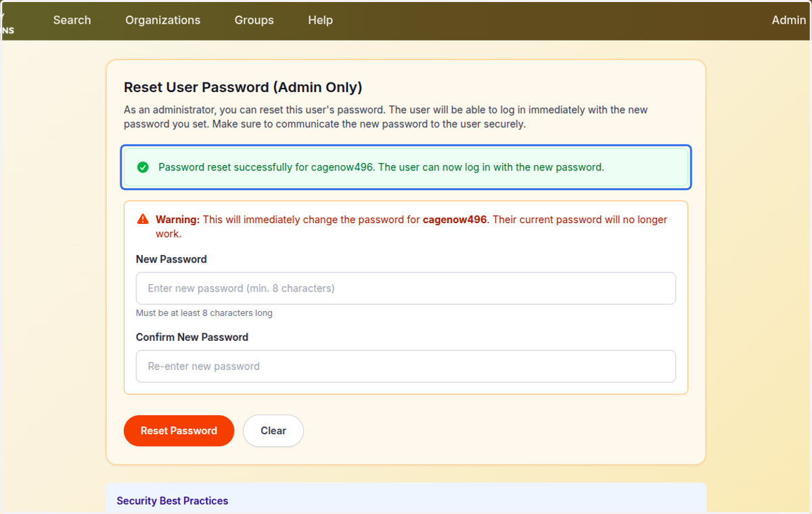
Task: Click the bold cagenow496 username in warning
Action: tap(455, 220)
